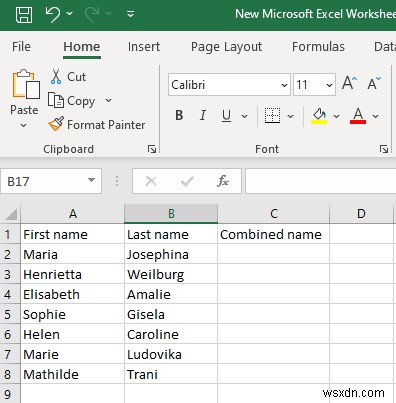Open the font name dropdown arrow
396x403 pixels.
pyautogui.click(x=284, y=85)
